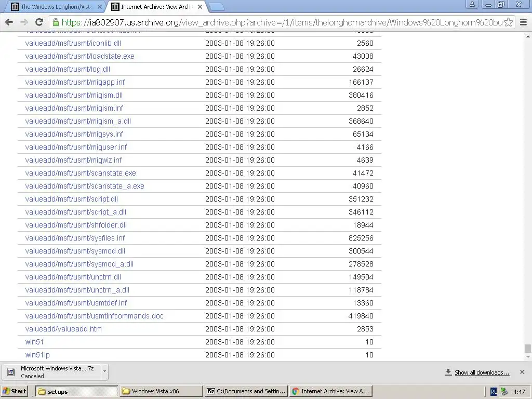Go back with the browser back arrow
Screen dimensions: 532x399
(x=9, y=22)
